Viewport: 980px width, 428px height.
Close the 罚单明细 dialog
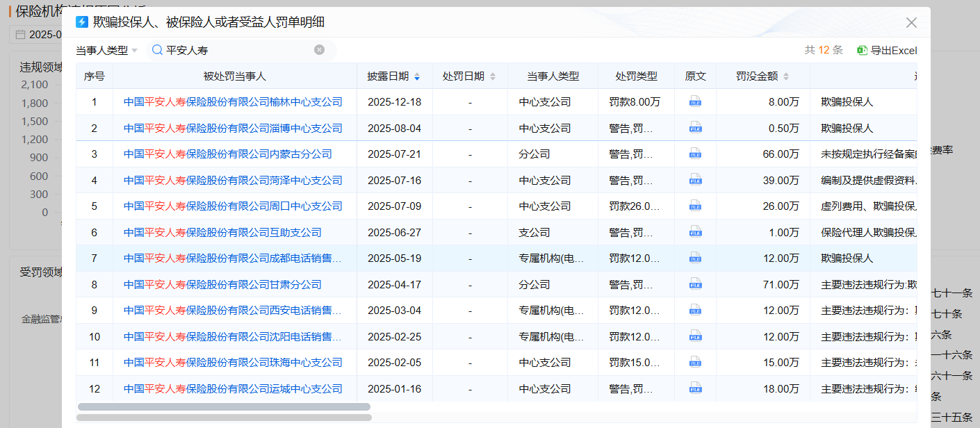coord(911,23)
